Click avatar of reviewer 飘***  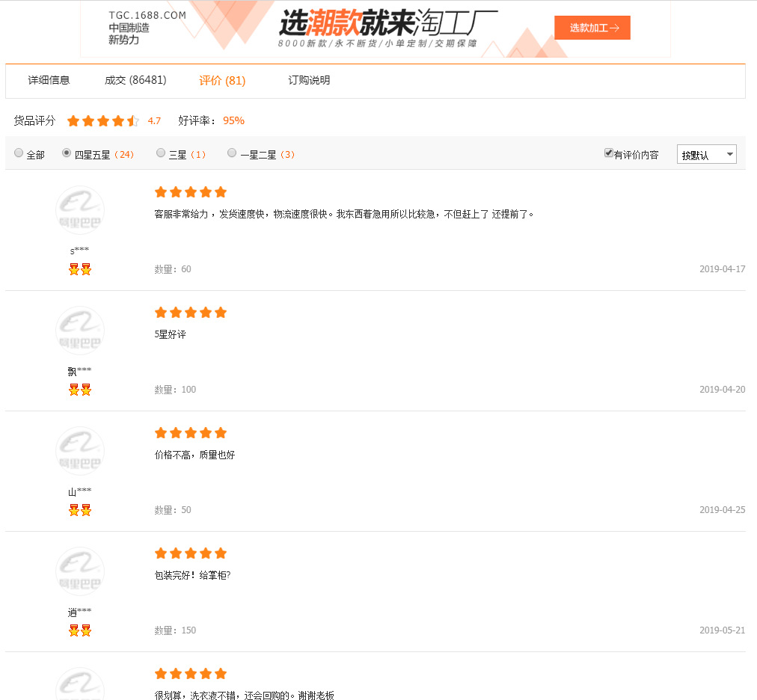(79, 331)
